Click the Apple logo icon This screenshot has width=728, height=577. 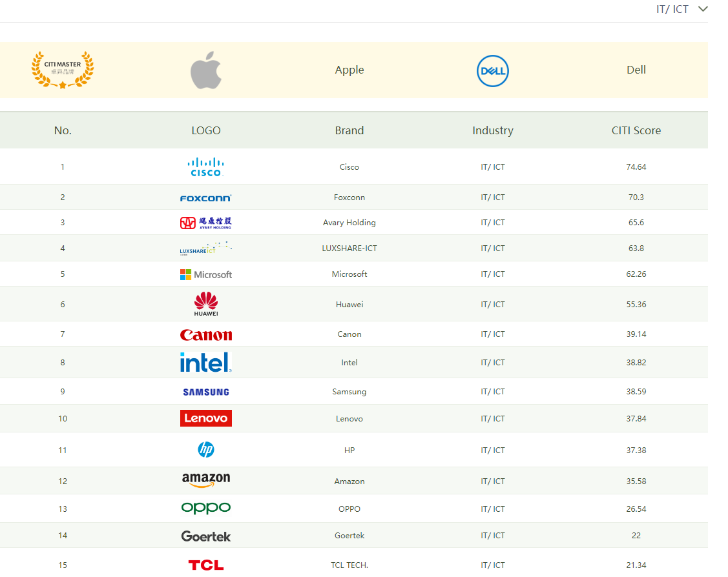tap(206, 71)
